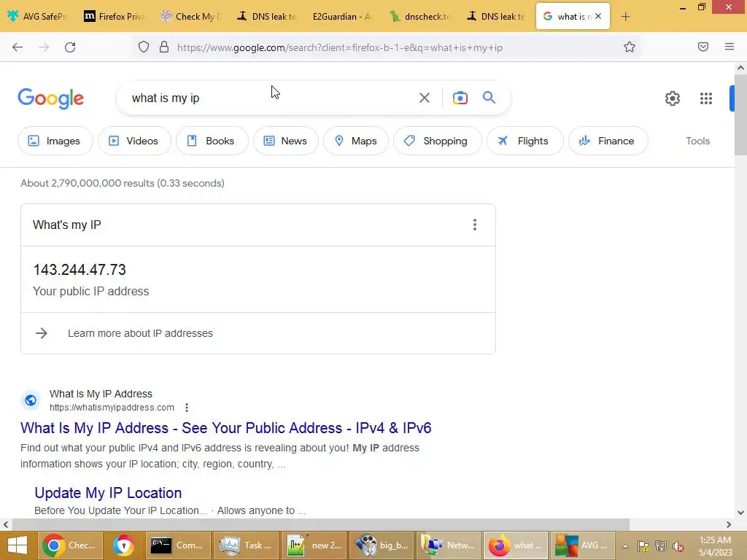
Task: Click the Google logo
Action: (50, 98)
